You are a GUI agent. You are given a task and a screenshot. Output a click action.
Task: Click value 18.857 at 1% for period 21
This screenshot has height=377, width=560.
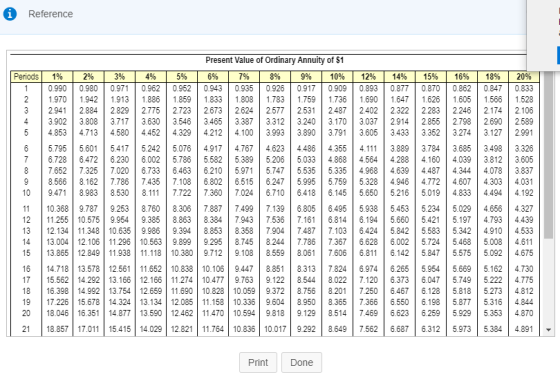point(57,329)
